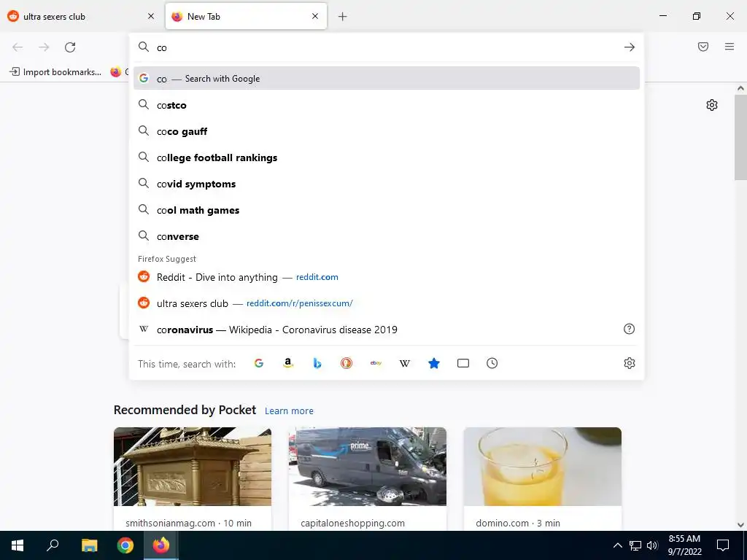Open the Windows Start menu

pos(18,545)
